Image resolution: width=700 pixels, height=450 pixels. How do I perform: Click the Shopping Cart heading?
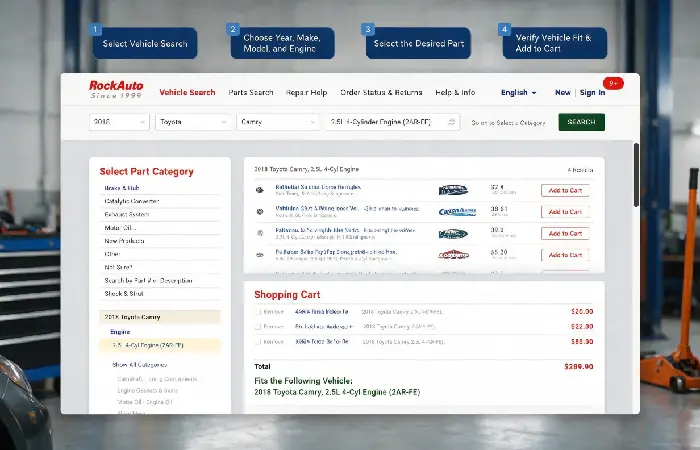click(287, 295)
